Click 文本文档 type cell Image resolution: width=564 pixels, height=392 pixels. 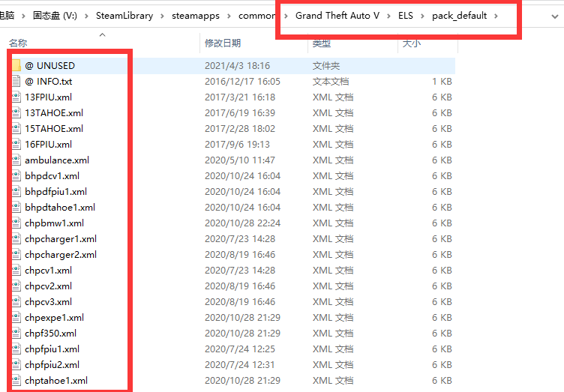331,82
